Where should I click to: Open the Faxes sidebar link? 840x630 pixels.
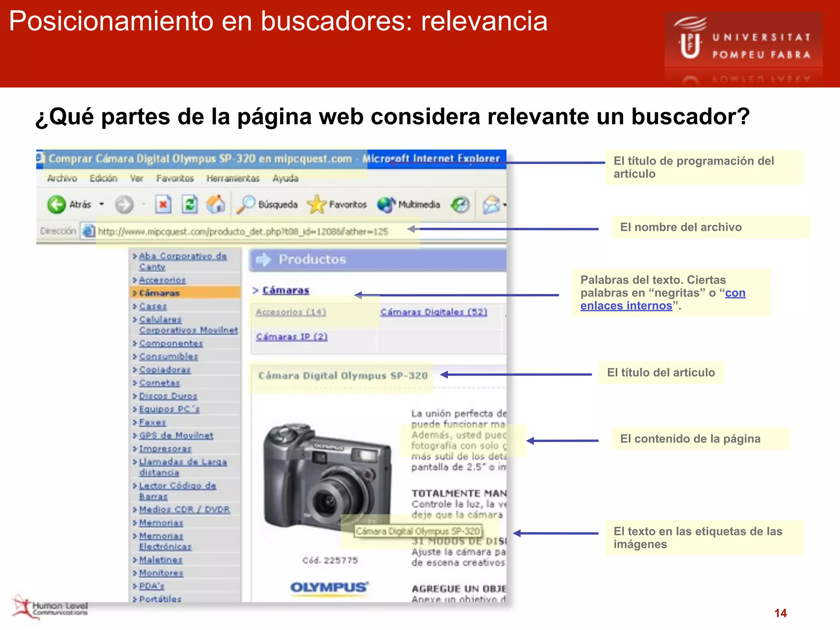[152, 422]
